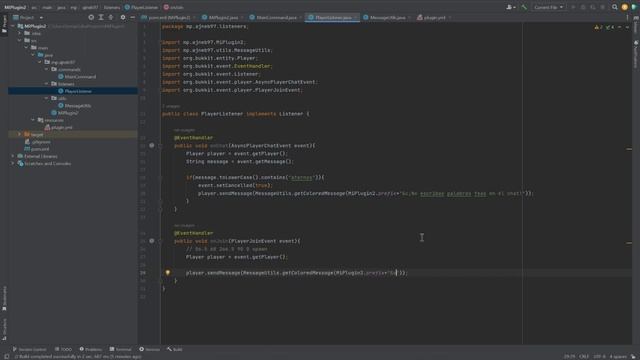Collapse the java folder

(x=33, y=55)
